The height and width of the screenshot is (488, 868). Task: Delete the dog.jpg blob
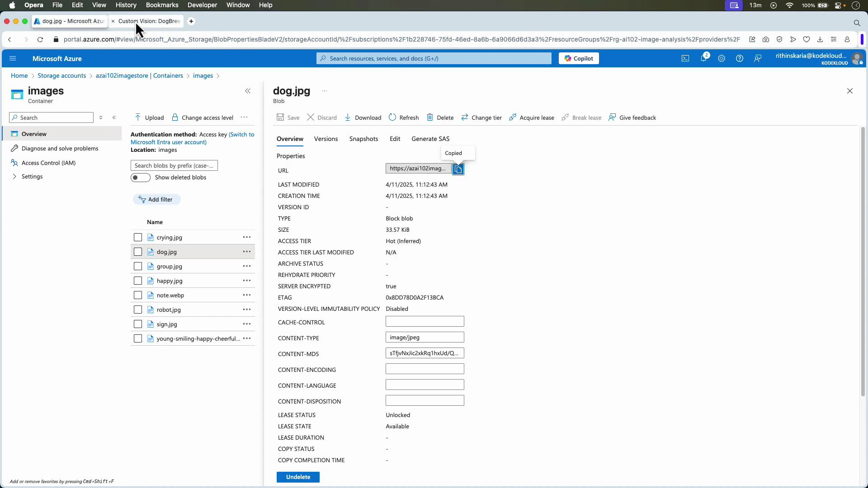[440, 117]
